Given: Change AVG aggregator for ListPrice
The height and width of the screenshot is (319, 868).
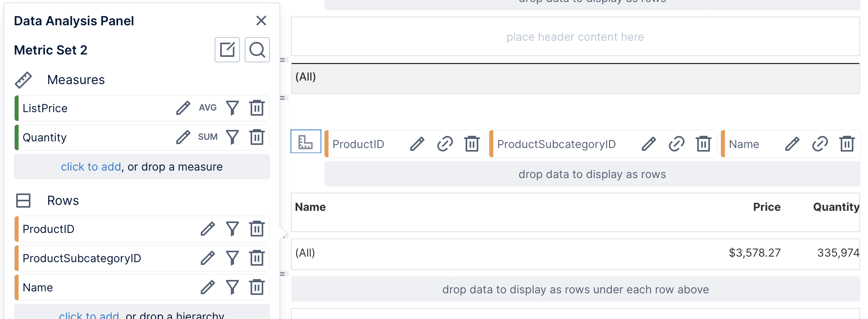Looking at the screenshot, I should coord(208,108).
